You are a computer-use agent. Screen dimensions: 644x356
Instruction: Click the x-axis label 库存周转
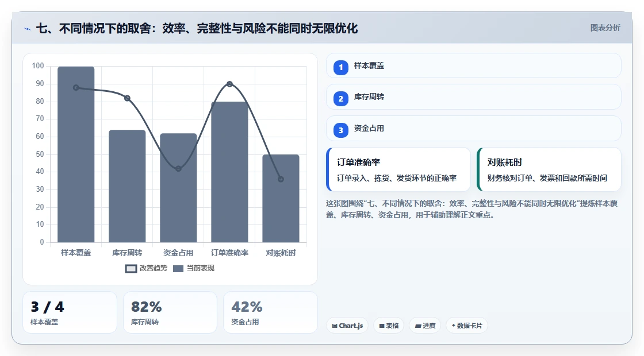(127, 253)
